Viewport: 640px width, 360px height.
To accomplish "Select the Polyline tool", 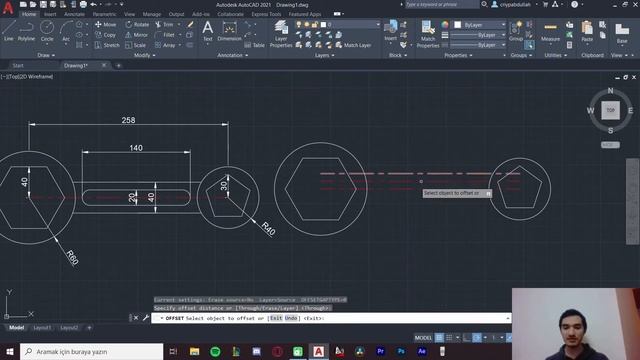I will coord(26,31).
